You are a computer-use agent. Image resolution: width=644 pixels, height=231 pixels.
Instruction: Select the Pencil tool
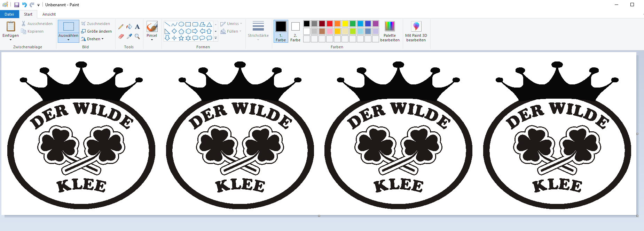[121, 27]
